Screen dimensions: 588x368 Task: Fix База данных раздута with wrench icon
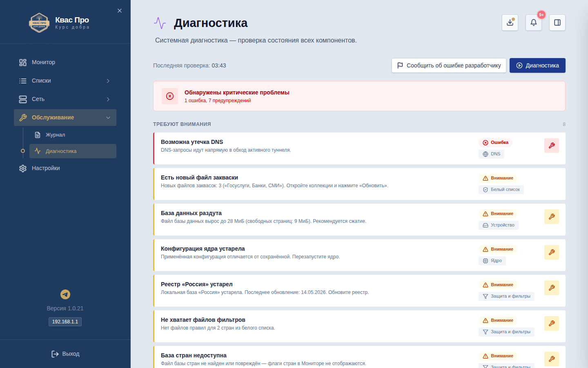(552, 217)
